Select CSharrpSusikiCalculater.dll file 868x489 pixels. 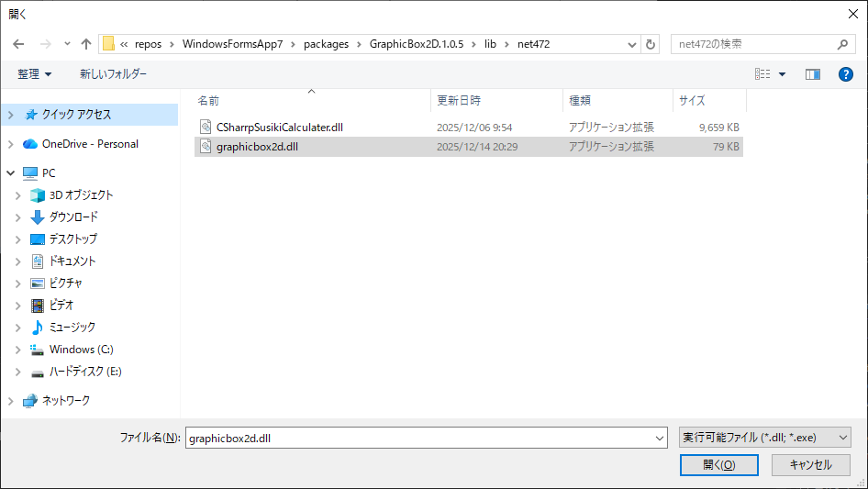coord(280,128)
